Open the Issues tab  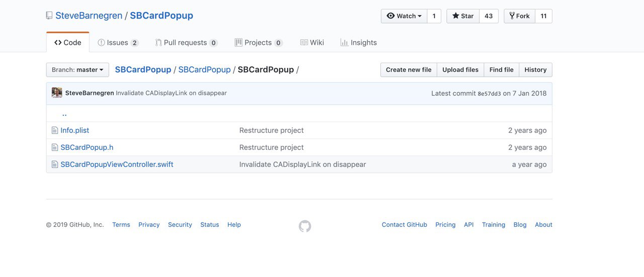(118, 43)
